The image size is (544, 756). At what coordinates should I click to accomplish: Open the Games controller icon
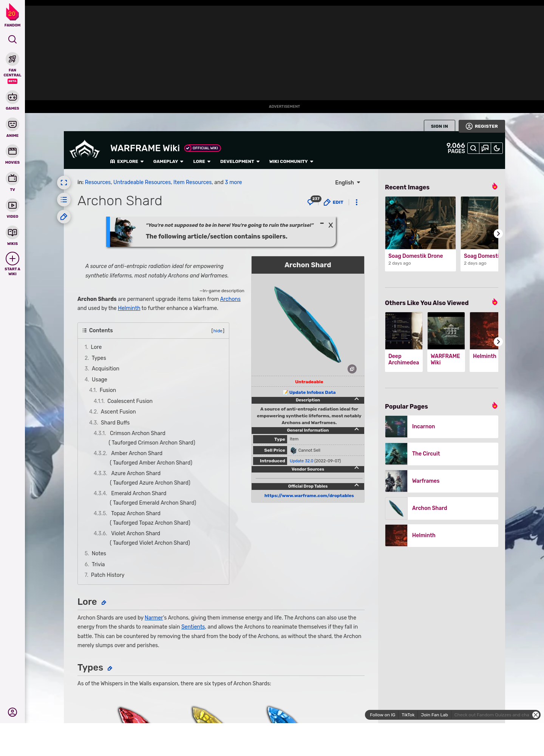coord(12,97)
